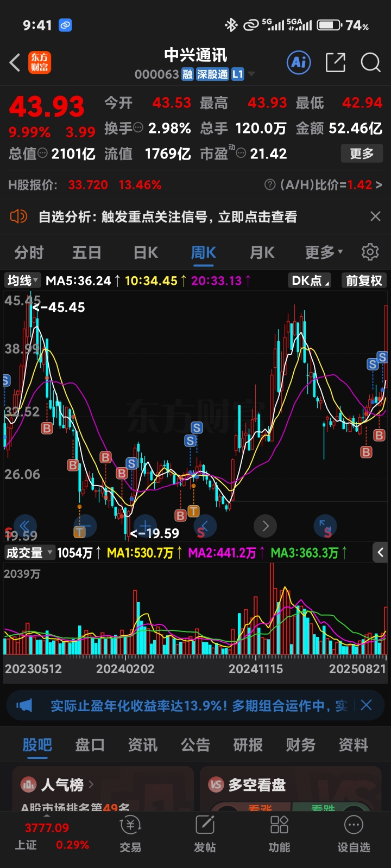The height and width of the screenshot is (868, 391).
Task: Tap 自选分析 signal alert message
Action: pos(168,216)
